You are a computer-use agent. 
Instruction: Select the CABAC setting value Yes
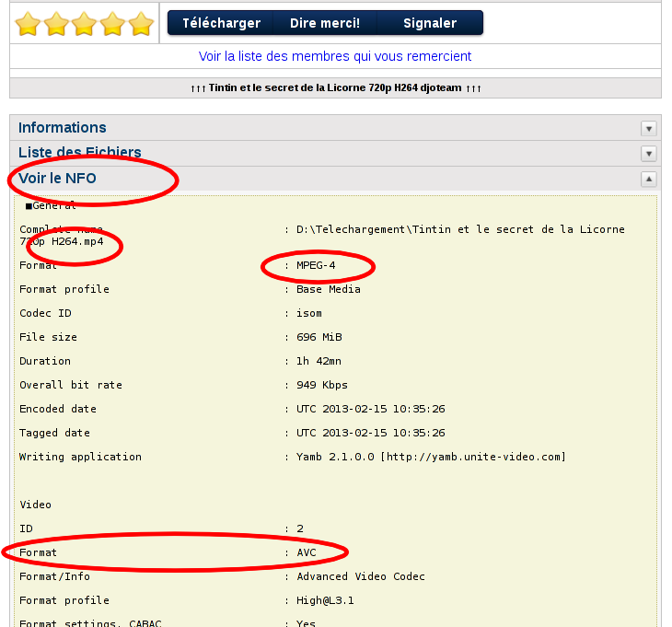[306, 622]
